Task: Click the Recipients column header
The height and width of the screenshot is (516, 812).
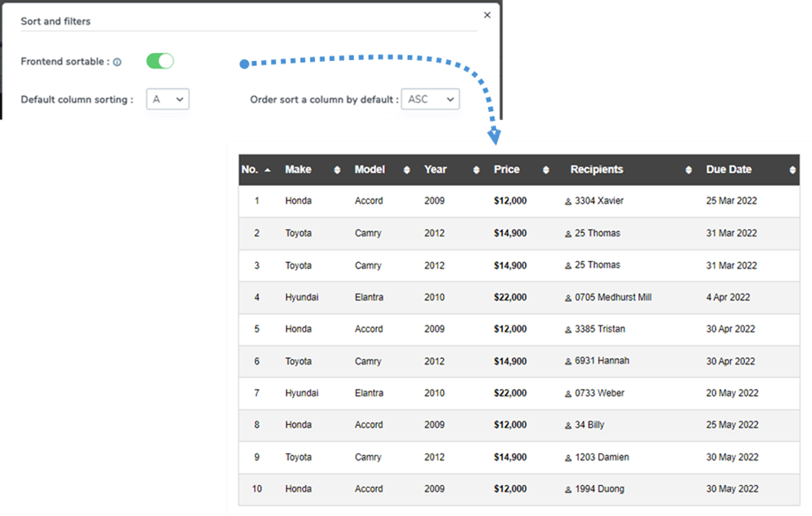Action: tap(597, 169)
